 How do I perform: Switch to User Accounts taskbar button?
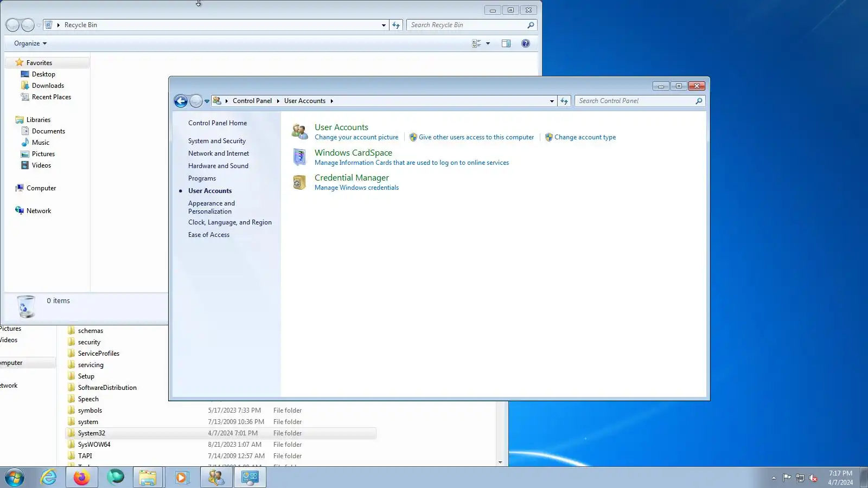pos(216,477)
